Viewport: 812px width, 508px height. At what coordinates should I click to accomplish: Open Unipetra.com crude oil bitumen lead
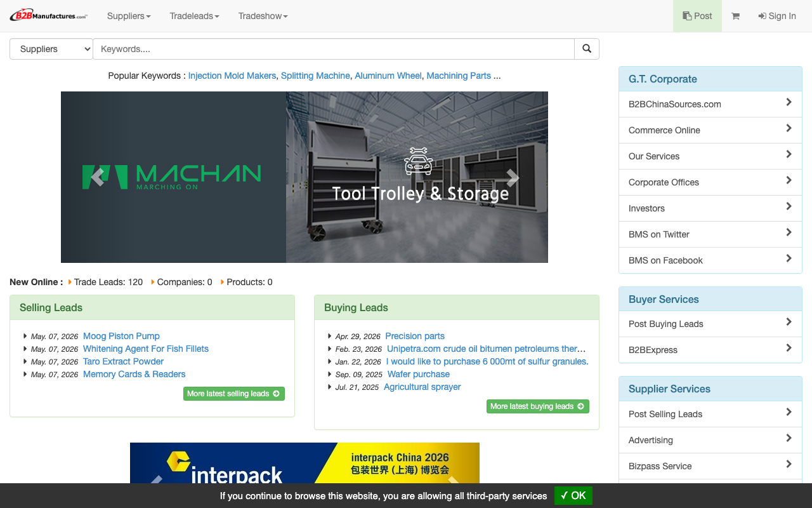click(487, 349)
